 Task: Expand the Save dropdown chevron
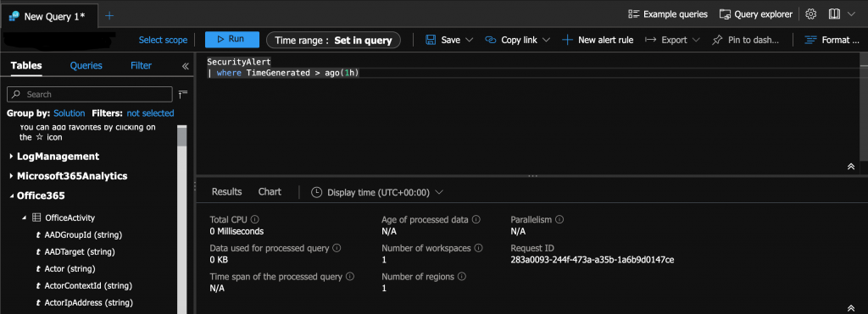pos(470,40)
